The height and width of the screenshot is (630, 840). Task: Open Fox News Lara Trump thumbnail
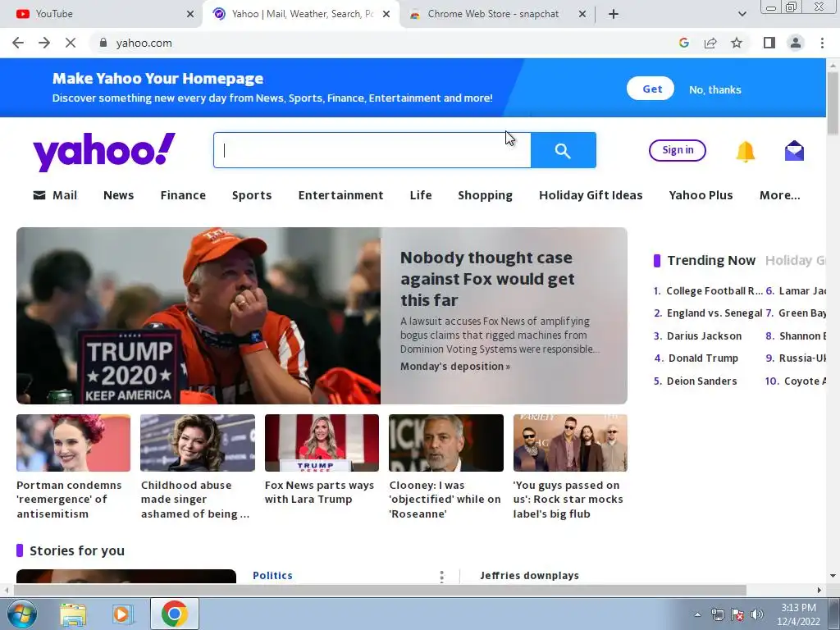click(x=322, y=442)
